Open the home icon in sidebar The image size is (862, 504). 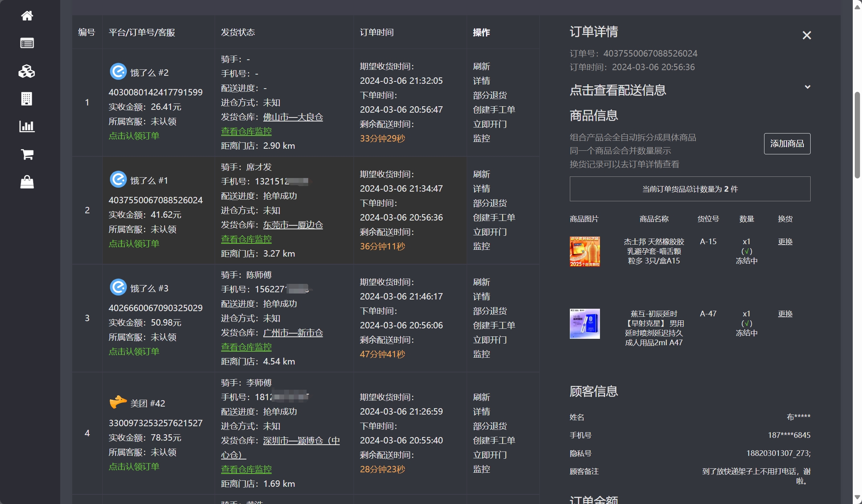pos(27,16)
